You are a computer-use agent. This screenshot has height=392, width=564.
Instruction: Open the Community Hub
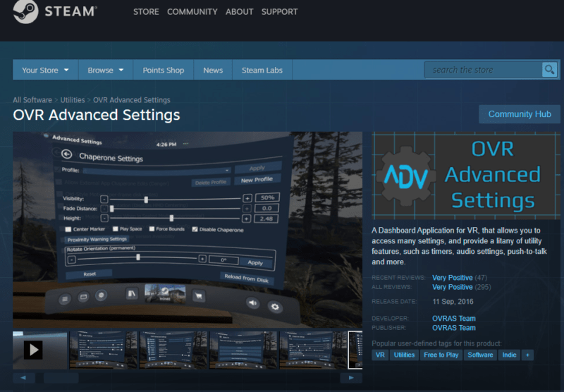(x=520, y=114)
